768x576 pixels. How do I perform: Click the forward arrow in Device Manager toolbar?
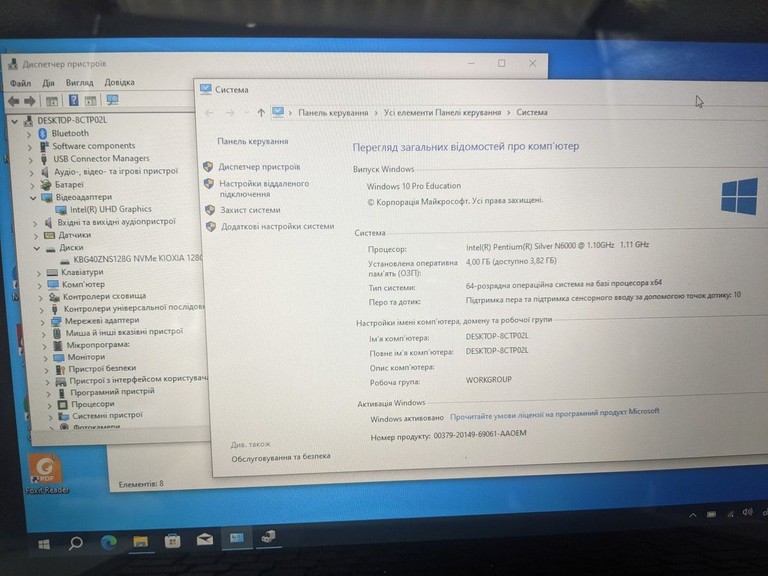tap(30, 101)
